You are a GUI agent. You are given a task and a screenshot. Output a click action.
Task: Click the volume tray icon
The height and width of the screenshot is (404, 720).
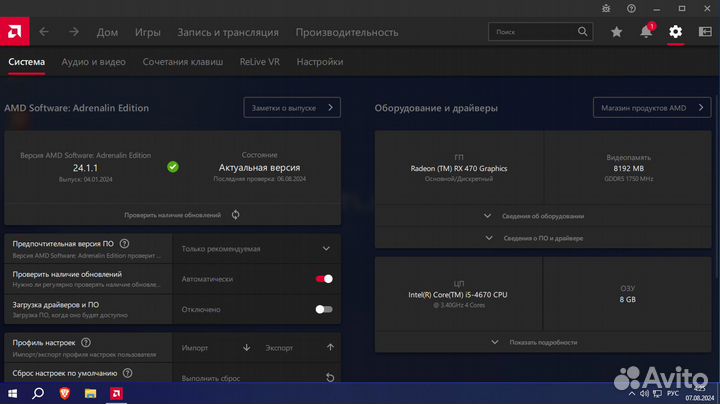[x=644, y=394]
